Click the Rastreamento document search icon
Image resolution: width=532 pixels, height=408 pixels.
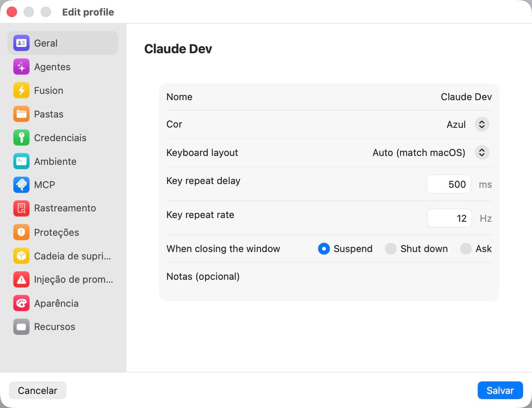[21, 208]
